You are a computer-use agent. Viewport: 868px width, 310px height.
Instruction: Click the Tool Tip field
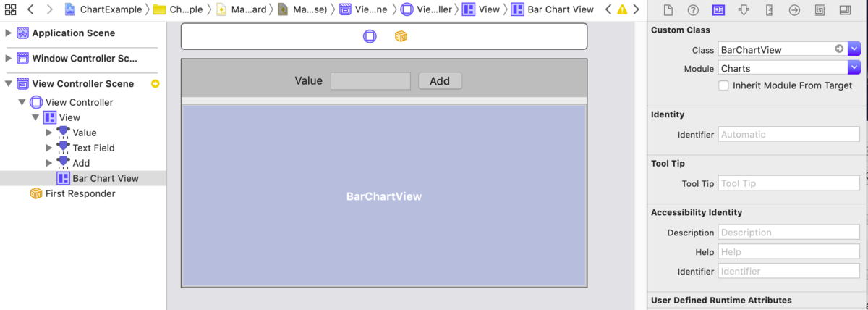(x=789, y=183)
